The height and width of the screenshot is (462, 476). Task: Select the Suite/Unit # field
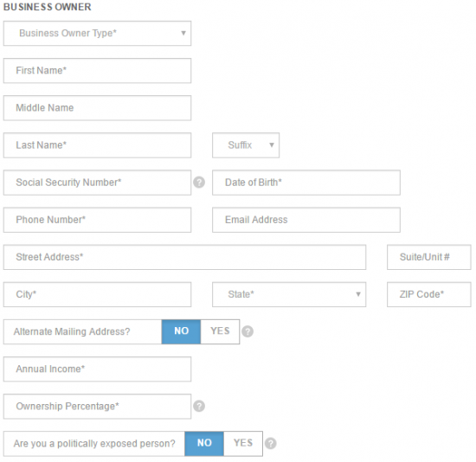[x=429, y=257]
